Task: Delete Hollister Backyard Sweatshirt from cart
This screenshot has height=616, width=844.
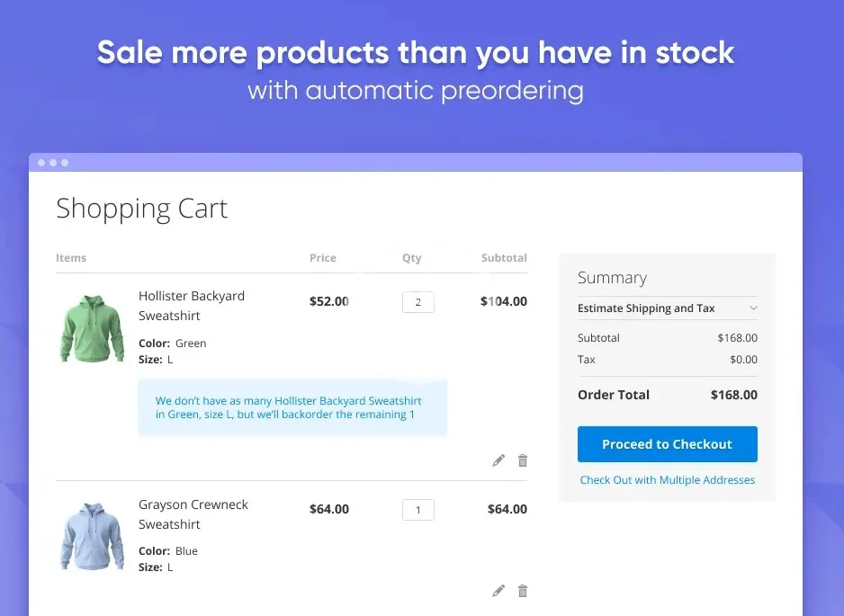Action: point(523,460)
